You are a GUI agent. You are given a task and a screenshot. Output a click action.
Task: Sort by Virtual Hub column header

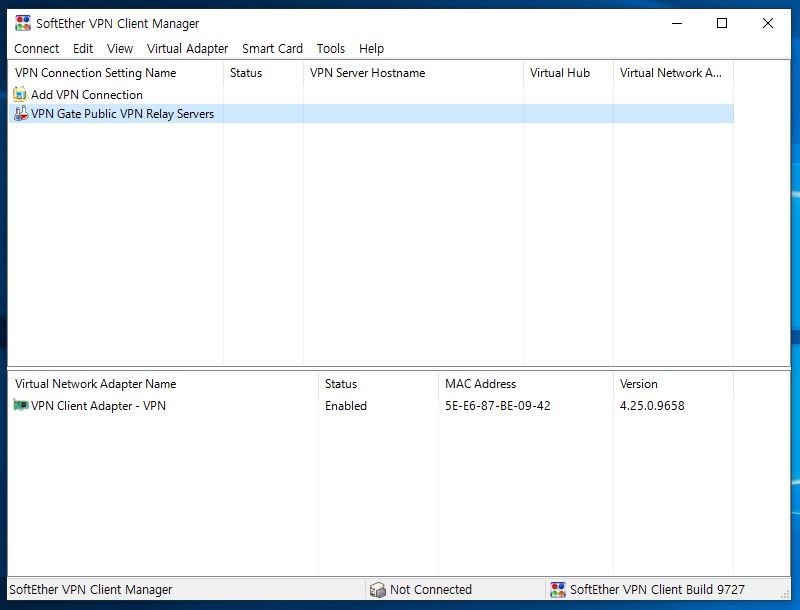click(568, 73)
